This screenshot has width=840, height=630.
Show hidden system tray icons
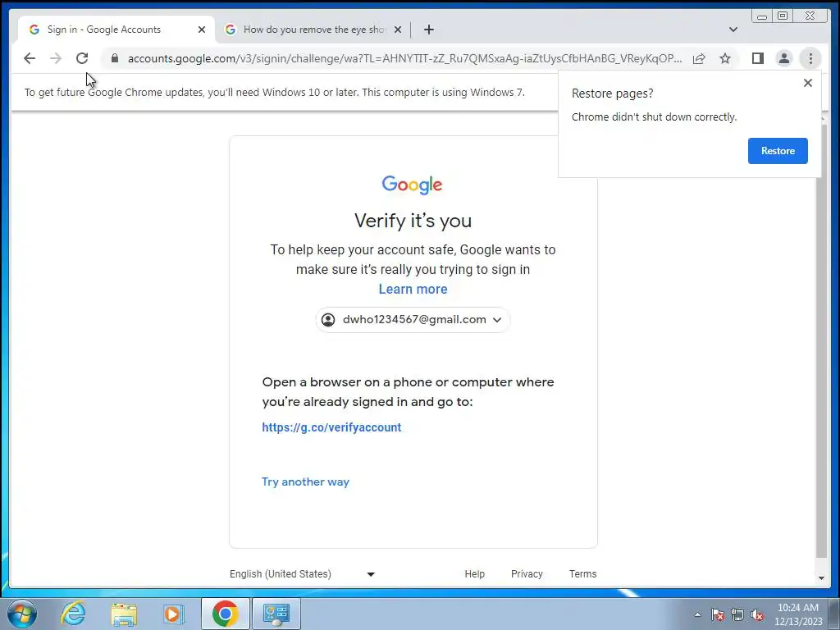[697, 614]
